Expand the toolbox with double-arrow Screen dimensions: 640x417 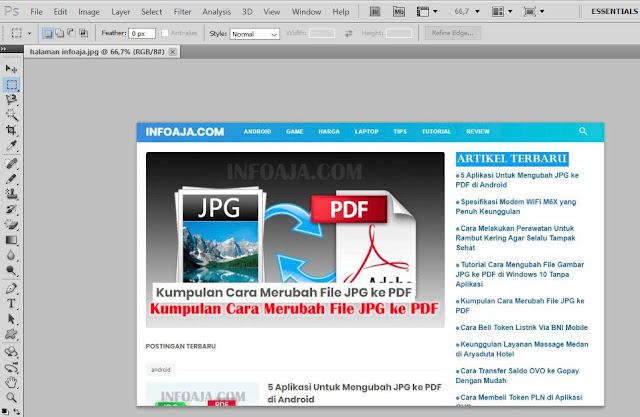point(4,49)
